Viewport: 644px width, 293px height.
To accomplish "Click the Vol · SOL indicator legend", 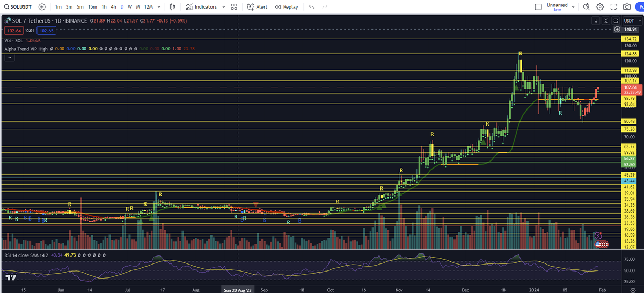I will click(x=13, y=40).
